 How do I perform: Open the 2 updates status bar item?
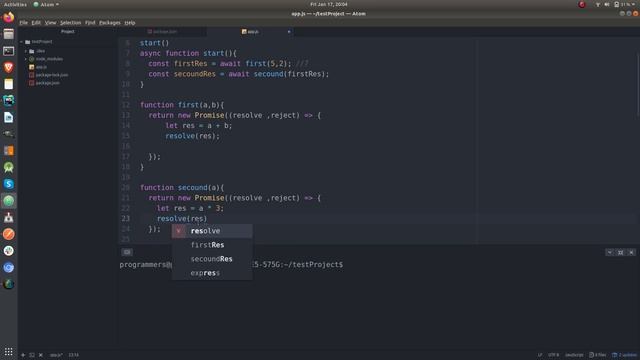[x=624, y=355]
